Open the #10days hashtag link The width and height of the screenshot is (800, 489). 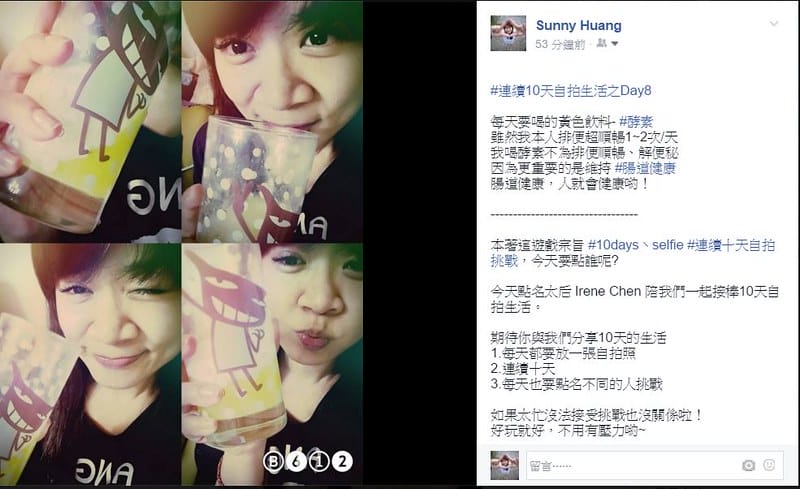(613, 245)
